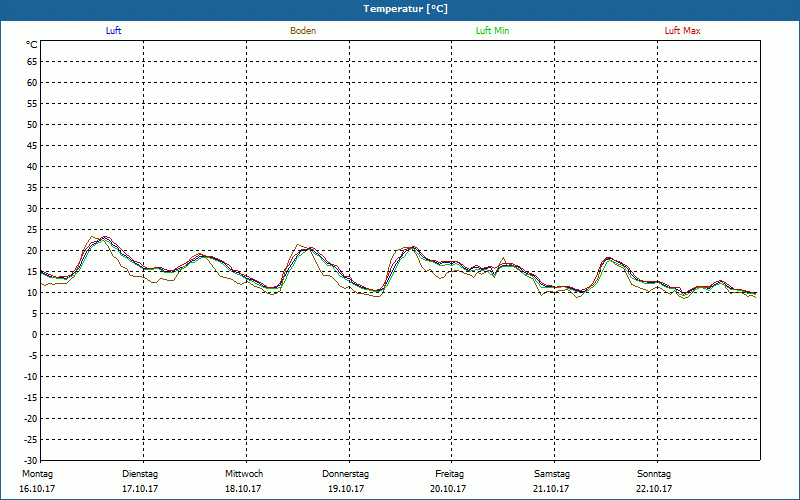Click the 50 y-axis value
The height and width of the screenshot is (500, 800).
[x=32, y=124]
